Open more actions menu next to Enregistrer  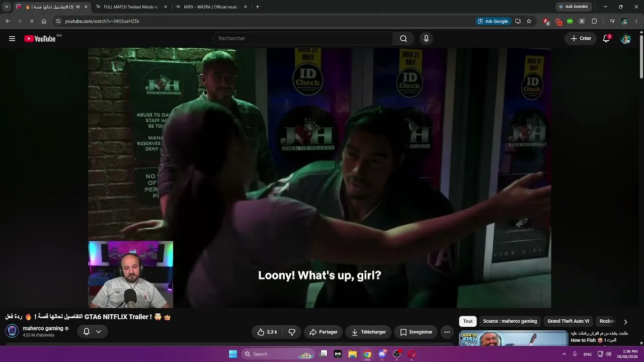pyautogui.click(x=447, y=332)
